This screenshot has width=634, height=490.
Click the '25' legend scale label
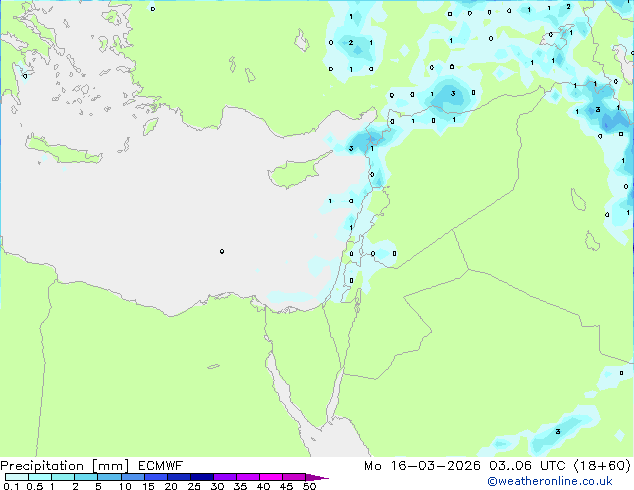[x=194, y=486]
